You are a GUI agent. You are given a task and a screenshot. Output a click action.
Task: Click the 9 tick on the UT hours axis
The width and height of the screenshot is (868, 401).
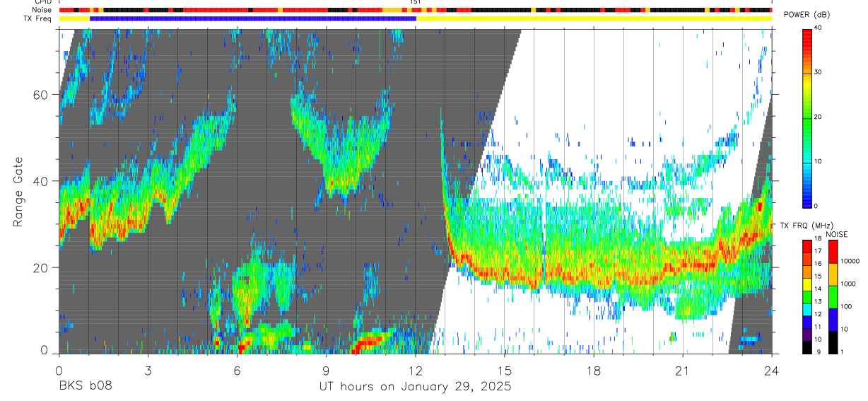tap(326, 371)
